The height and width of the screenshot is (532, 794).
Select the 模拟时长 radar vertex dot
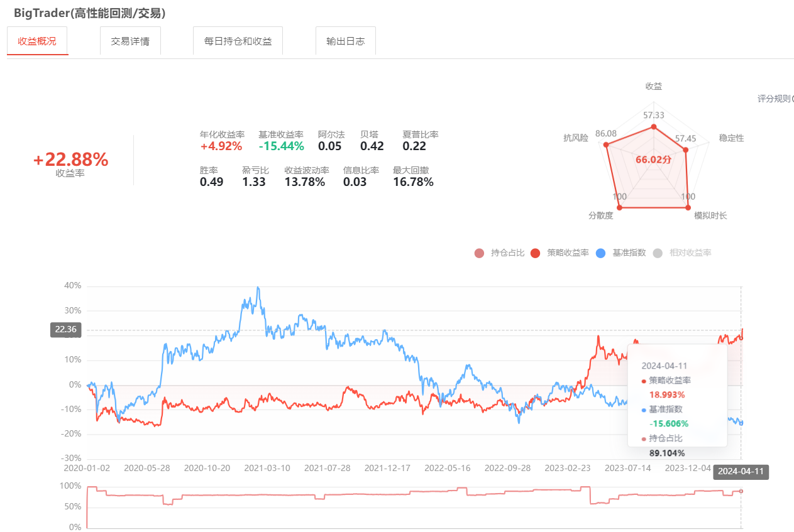pos(688,207)
